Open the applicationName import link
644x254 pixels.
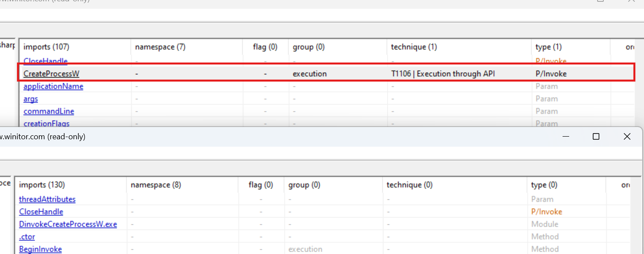pyautogui.click(x=53, y=86)
